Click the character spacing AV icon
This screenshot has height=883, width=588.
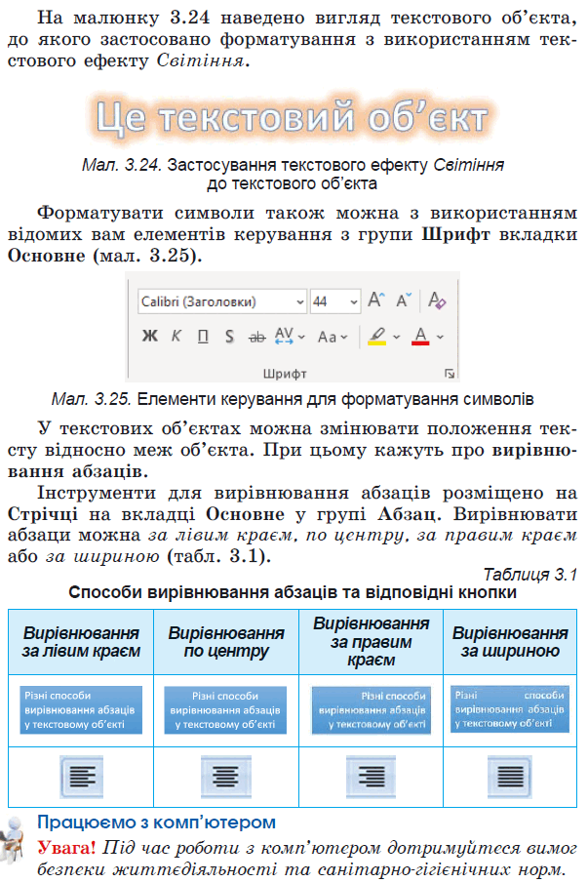(x=284, y=336)
